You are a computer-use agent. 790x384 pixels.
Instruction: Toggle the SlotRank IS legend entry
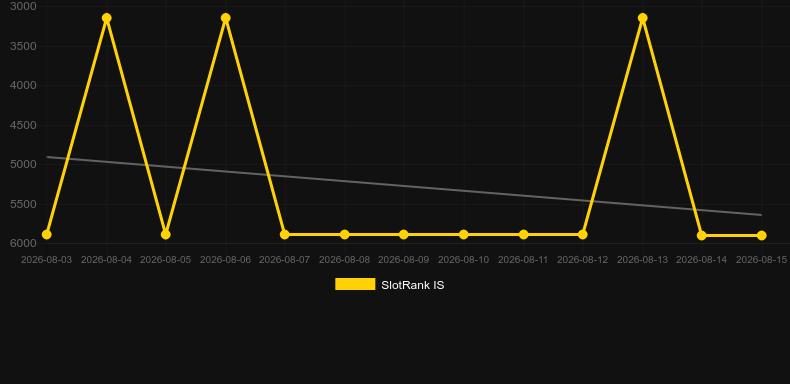coord(389,285)
